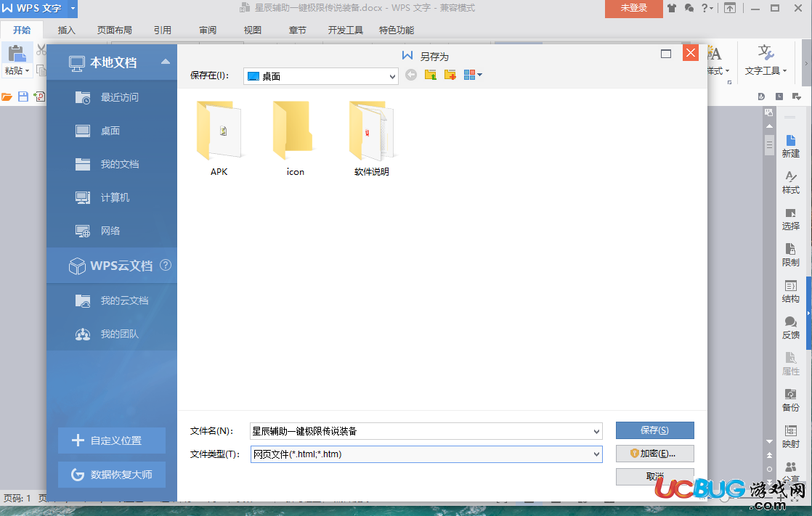
Task: Click 数据恢复大师 button
Action: pyautogui.click(x=112, y=475)
